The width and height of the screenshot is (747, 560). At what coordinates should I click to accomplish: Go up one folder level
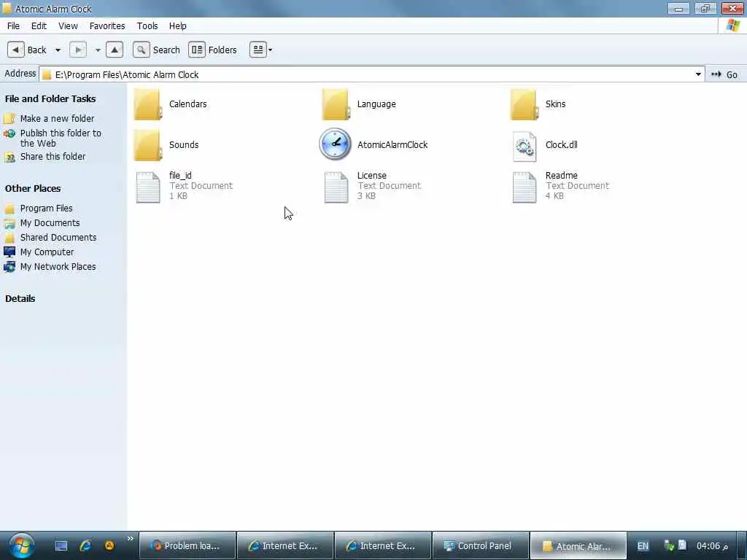pos(115,50)
